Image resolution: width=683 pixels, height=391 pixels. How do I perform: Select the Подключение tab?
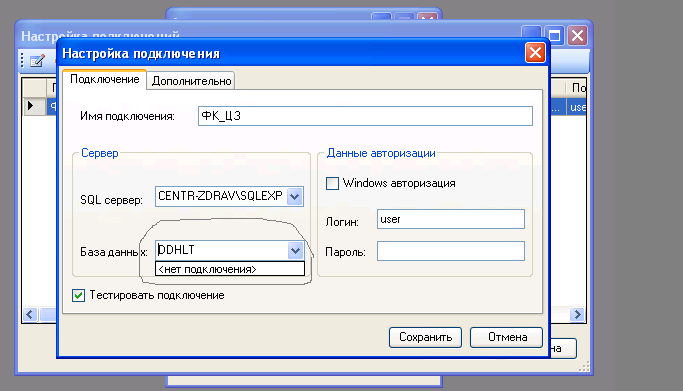[x=105, y=79]
